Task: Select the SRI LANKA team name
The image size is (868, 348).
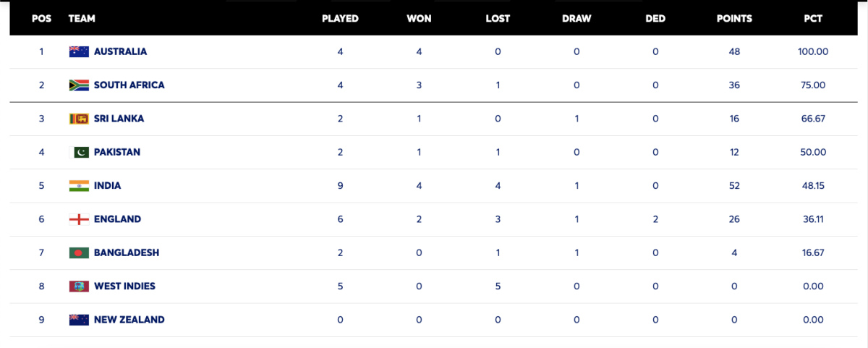Action: point(119,119)
